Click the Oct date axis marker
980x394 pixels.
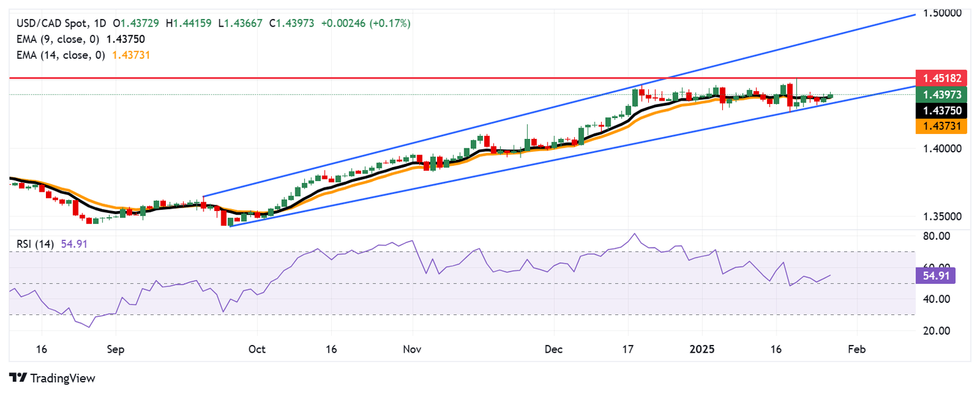pos(257,349)
